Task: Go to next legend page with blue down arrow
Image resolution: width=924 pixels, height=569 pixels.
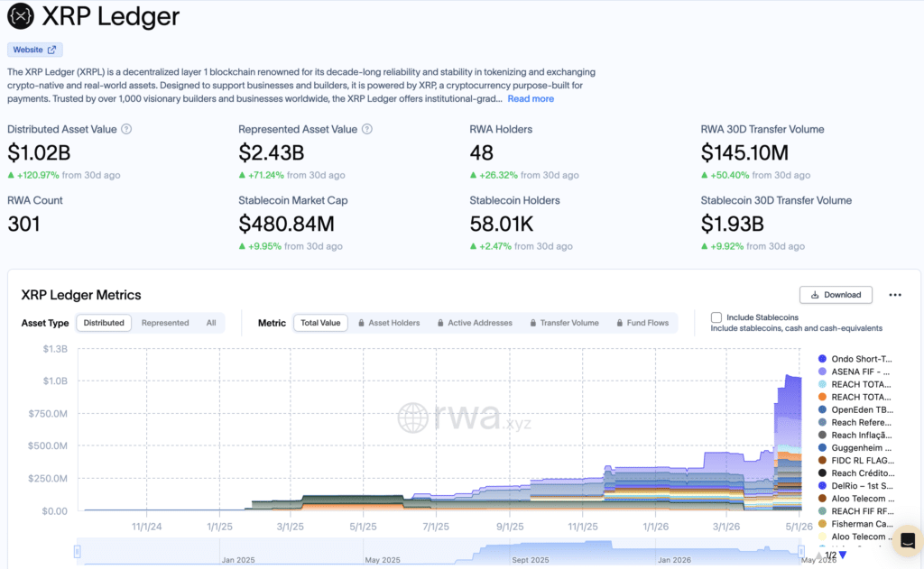Action: tap(843, 555)
